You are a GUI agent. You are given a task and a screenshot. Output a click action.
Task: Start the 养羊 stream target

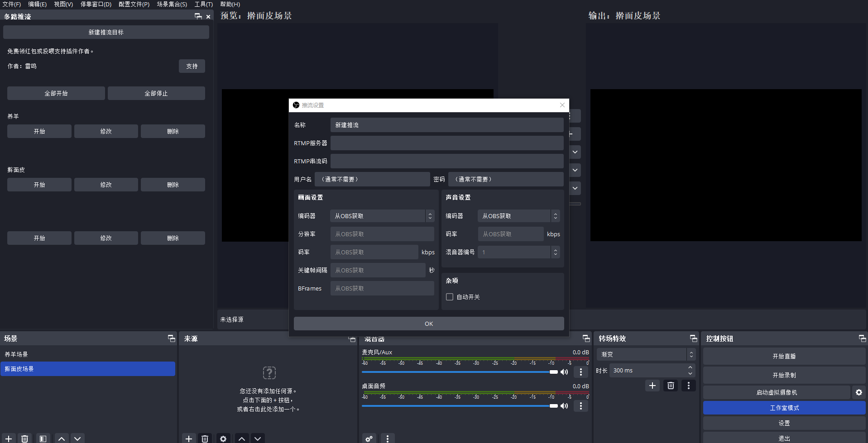point(39,131)
